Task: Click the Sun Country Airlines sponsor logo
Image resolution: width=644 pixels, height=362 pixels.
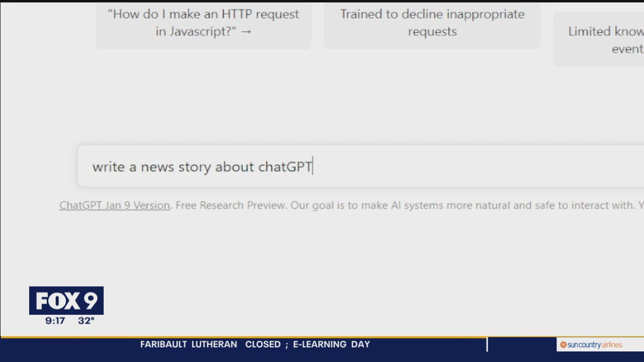Action: click(595, 345)
